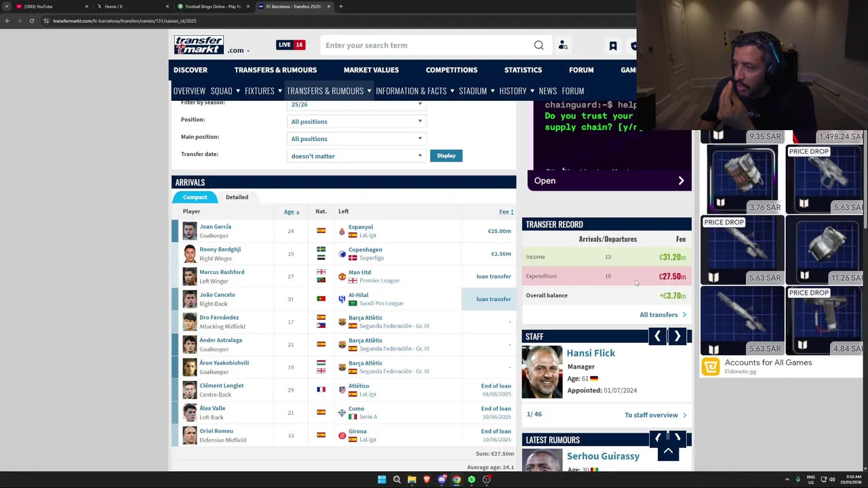Screen dimensions: 868x488
Task: Open the season filter 25/26 dropdown
Action: coord(356,104)
